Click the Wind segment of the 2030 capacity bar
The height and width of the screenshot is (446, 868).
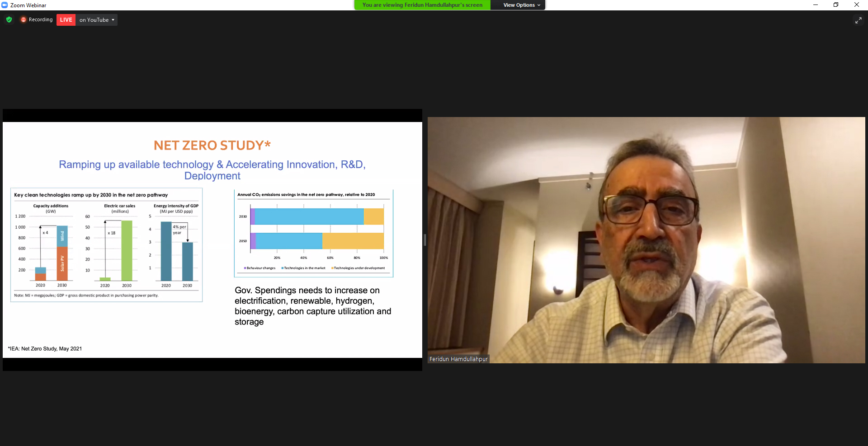pyautogui.click(x=62, y=236)
